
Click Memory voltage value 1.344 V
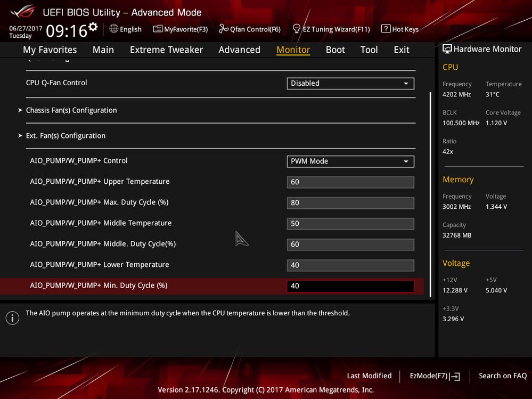point(496,207)
